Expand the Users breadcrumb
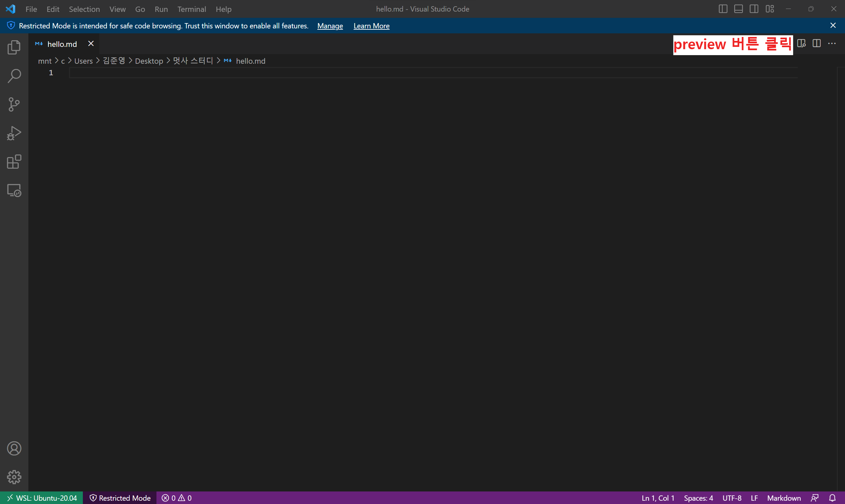This screenshot has height=504, width=845. 84,61
